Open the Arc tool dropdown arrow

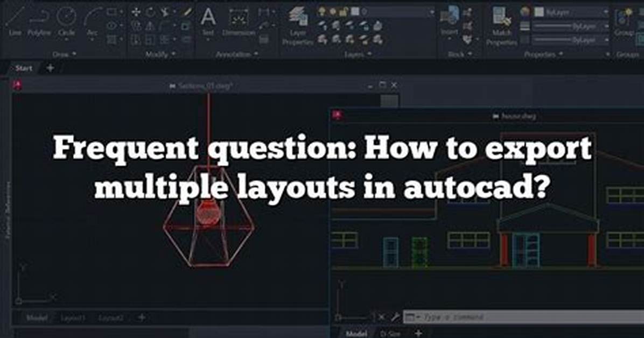pyautogui.click(x=93, y=40)
